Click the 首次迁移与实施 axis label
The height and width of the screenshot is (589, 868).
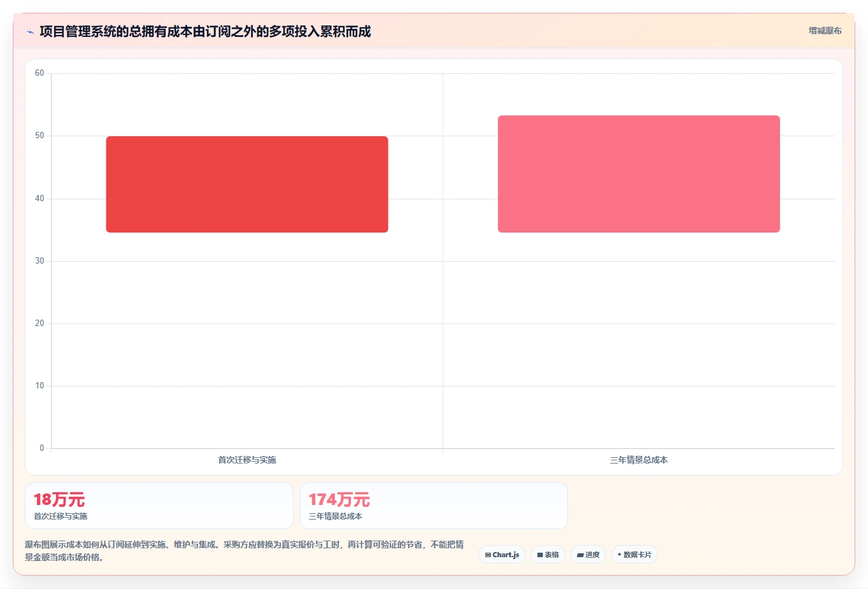pyautogui.click(x=247, y=460)
